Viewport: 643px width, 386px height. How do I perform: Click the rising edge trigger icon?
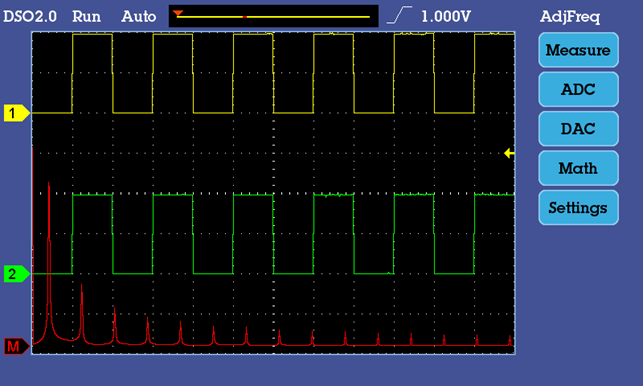[x=399, y=16]
